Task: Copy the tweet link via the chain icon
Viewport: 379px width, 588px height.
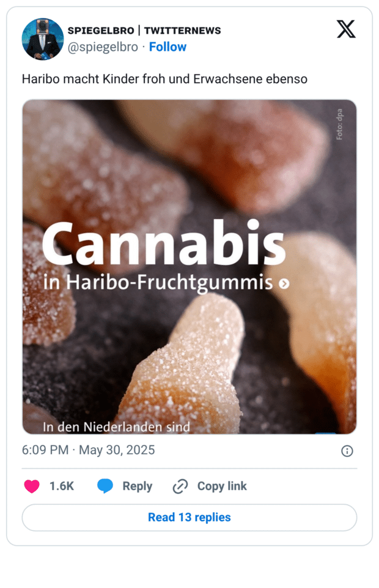Action: [x=180, y=486]
